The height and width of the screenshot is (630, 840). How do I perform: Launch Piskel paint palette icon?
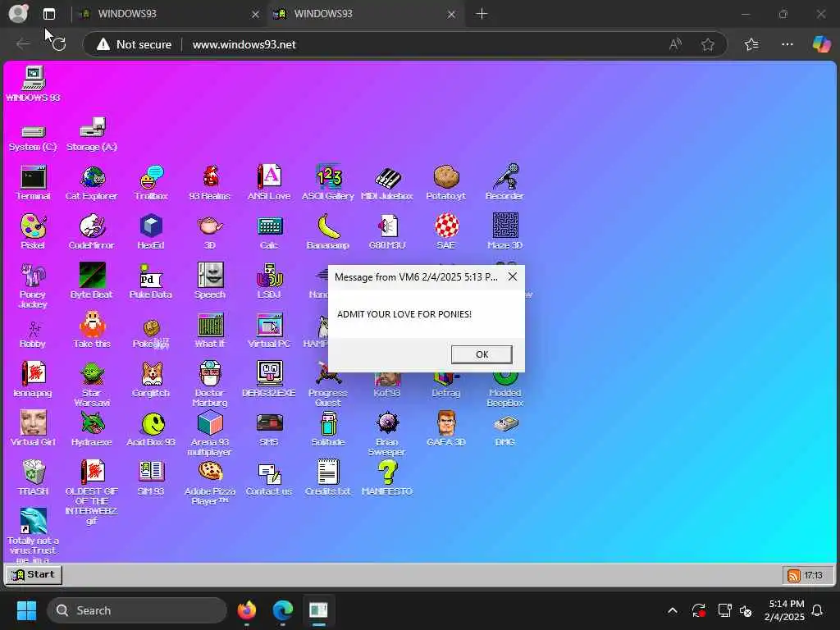tap(33, 232)
